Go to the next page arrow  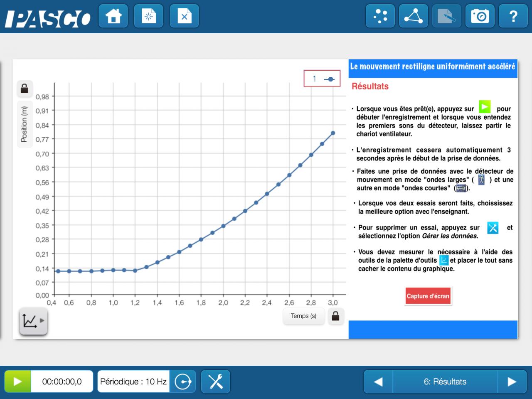(x=512, y=382)
